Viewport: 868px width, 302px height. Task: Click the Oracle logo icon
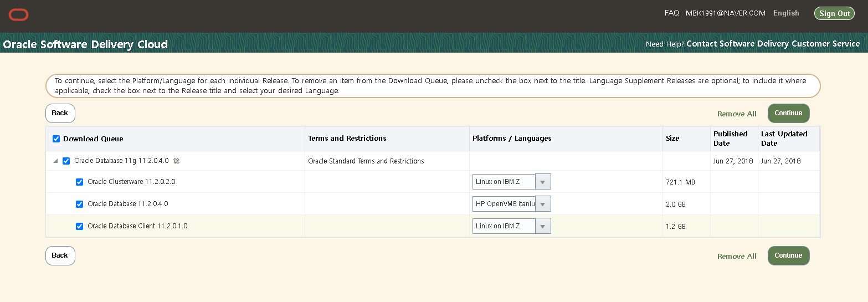(18, 15)
